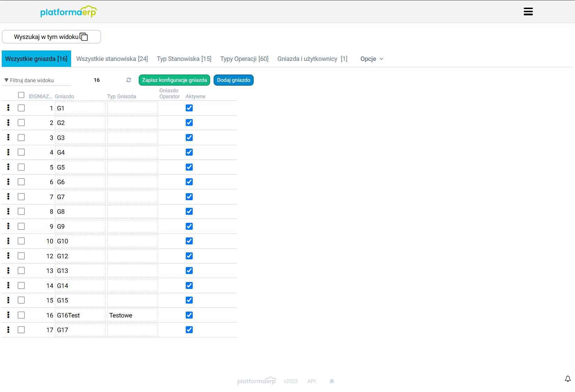The width and height of the screenshot is (575, 392).
Task: Click the bug report icon in footer
Action: tap(332, 381)
